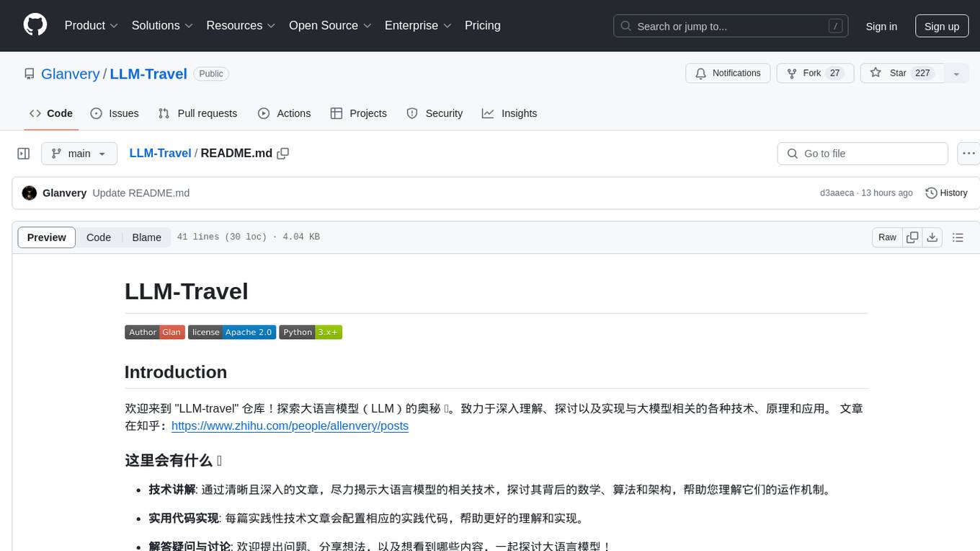Expand the file tree side panel
Screen dimensions: 980x551
tap(24, 154)
